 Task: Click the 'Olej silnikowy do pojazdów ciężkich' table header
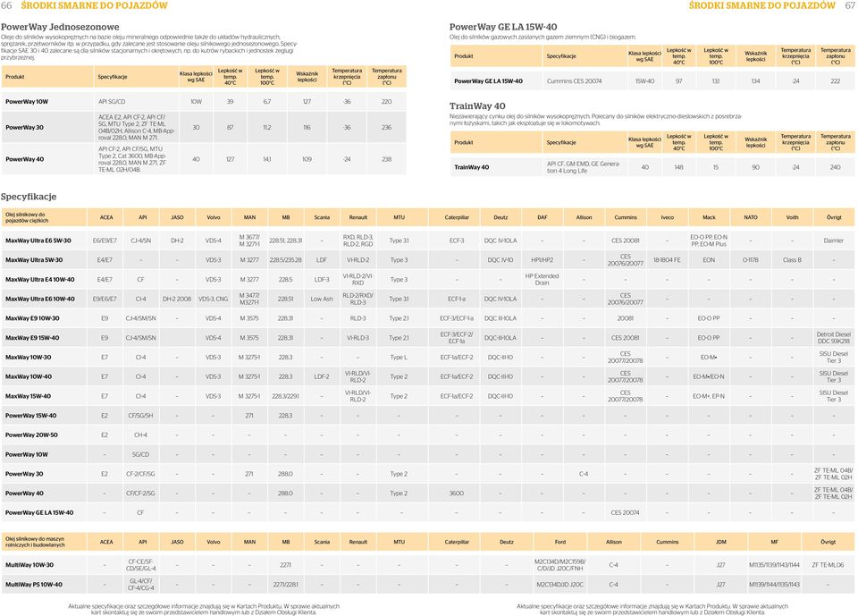tap(27, 217)
